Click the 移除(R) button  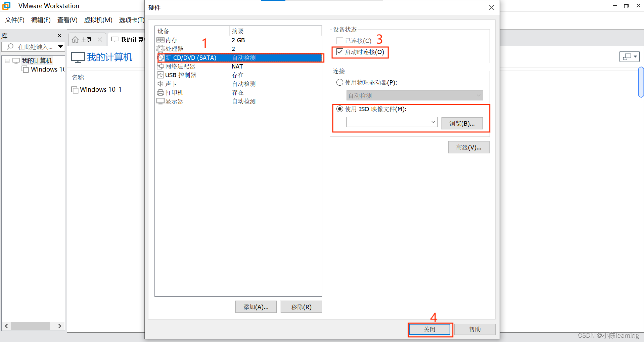(301, 307)
